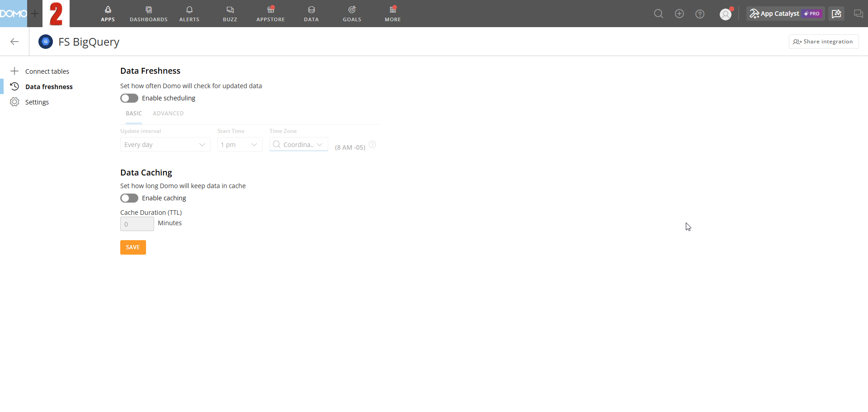The height and width of the screenshot is (412, 868).
Task: Click the plus sign between Domo and 2 logo
Action: (35, 14)
